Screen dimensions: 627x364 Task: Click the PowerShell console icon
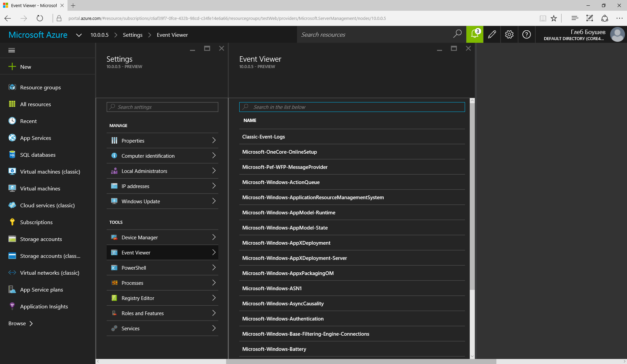coord(114,268)
